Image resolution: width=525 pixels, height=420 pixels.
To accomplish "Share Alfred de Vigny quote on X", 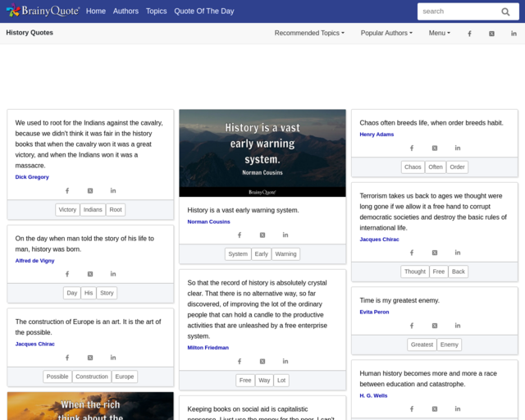I will click(90, 274).
